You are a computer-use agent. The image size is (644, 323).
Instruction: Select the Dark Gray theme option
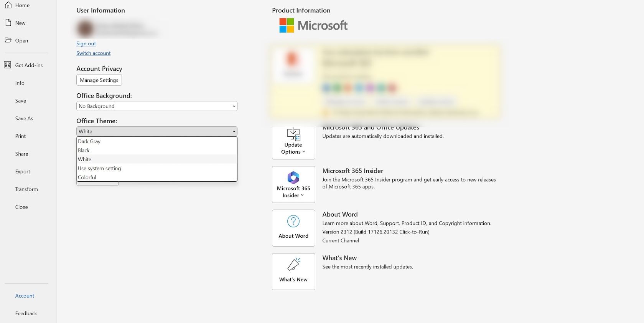[x=89, y=141]
